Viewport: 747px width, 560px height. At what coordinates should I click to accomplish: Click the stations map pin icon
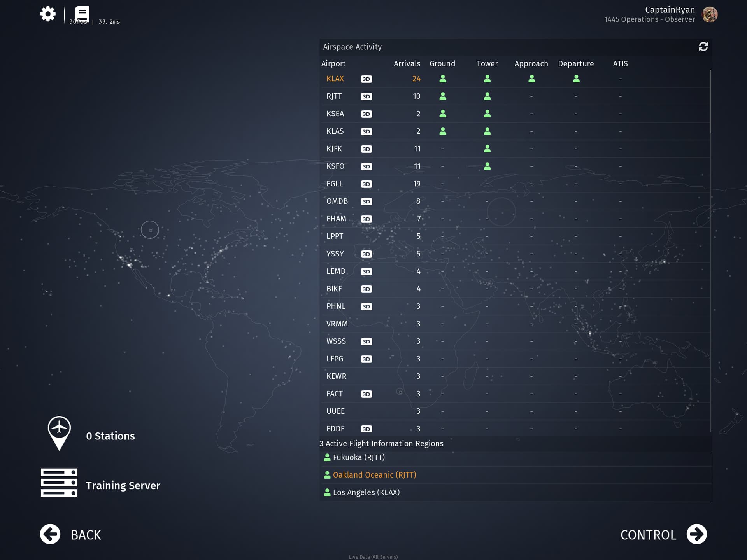tap(59, 433)
